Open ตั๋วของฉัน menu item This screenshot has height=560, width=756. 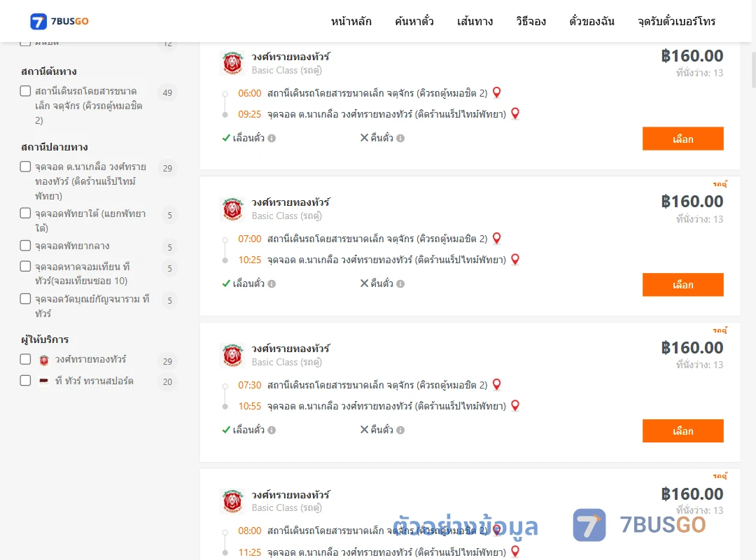(591, 21)
